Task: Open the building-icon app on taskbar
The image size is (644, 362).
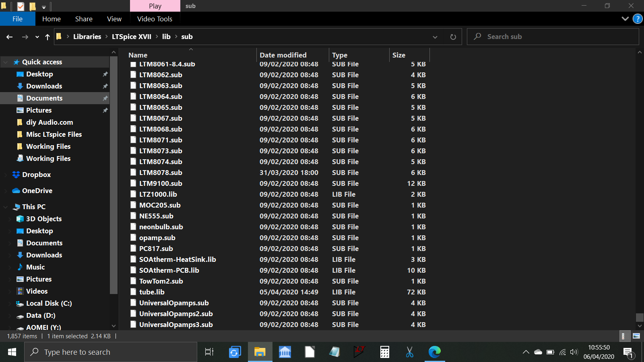Action: [x=285, y=352]
